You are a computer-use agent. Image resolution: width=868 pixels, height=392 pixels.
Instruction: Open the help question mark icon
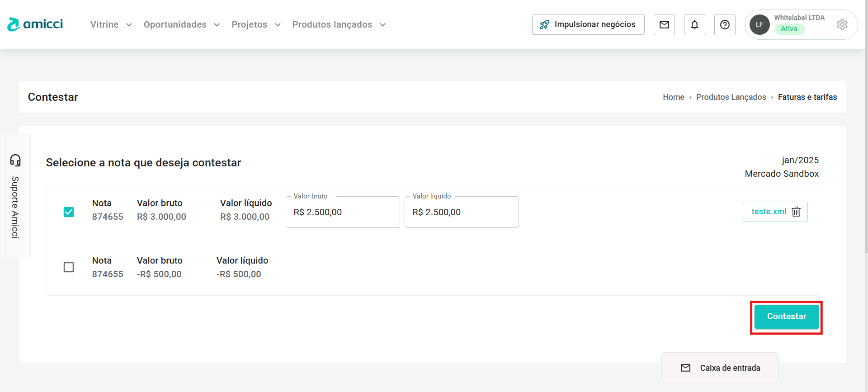[725, 24]
